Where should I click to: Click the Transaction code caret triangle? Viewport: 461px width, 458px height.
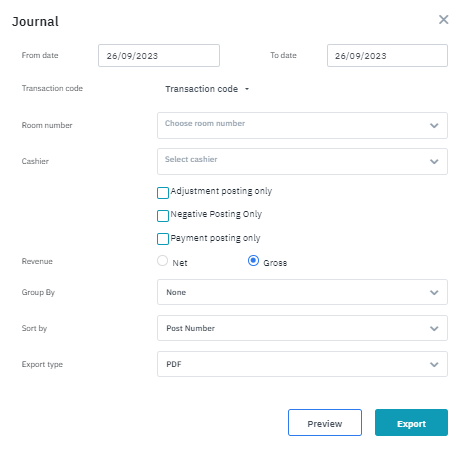point(247,89)
